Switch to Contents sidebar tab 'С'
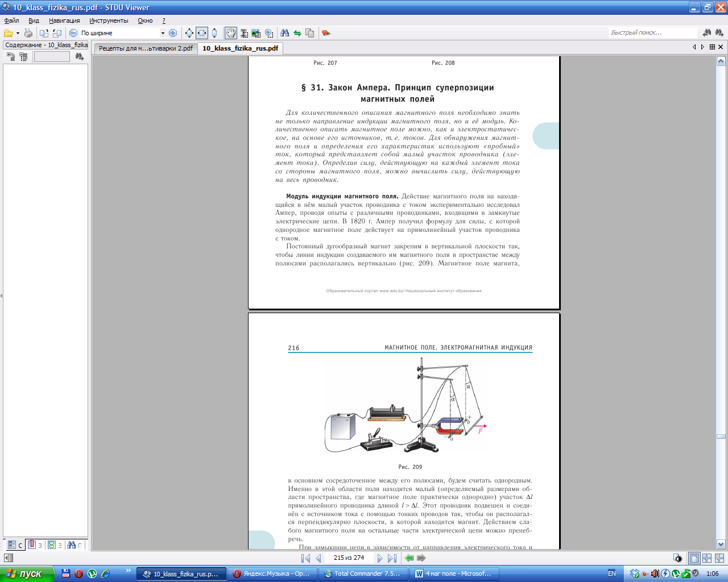Viewport: 728px width, 582px height. pyautogui.click(x=15, y=544)
